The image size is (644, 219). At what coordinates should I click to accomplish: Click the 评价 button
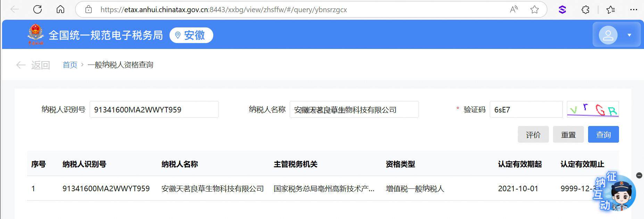(x=533, y=134)
